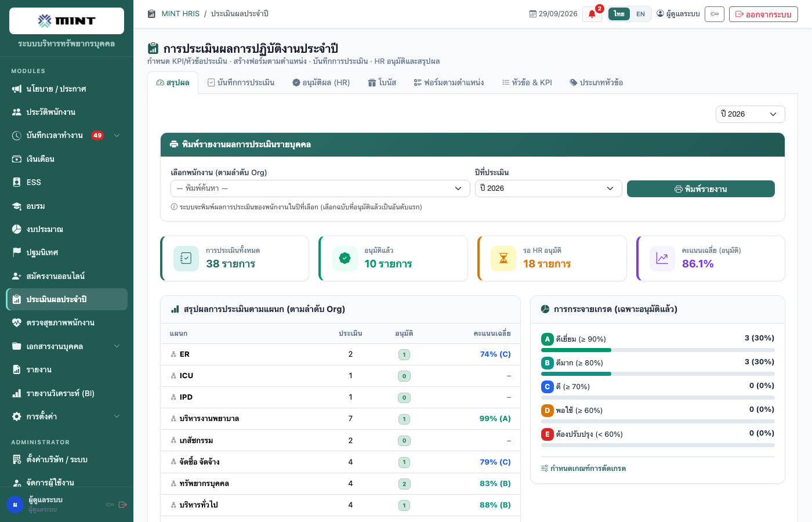
Task: Open อบรม training module
Action: tap(67, 206)
